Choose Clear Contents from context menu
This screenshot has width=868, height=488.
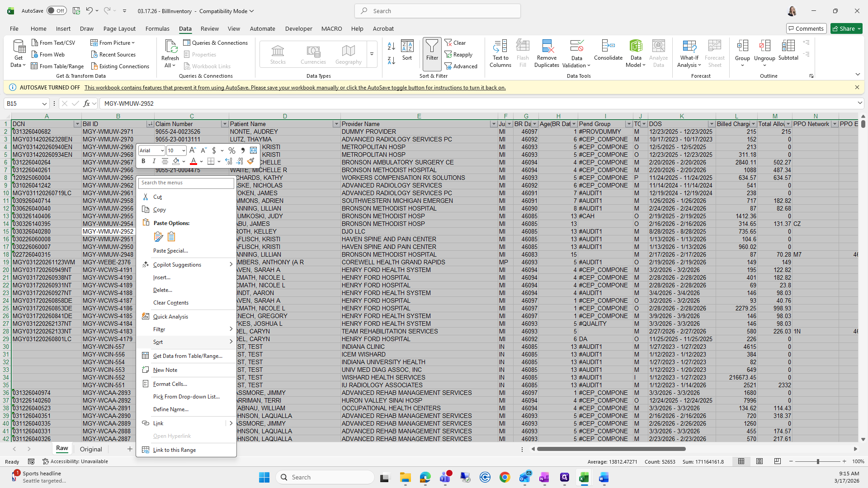(x=170, y=303)
